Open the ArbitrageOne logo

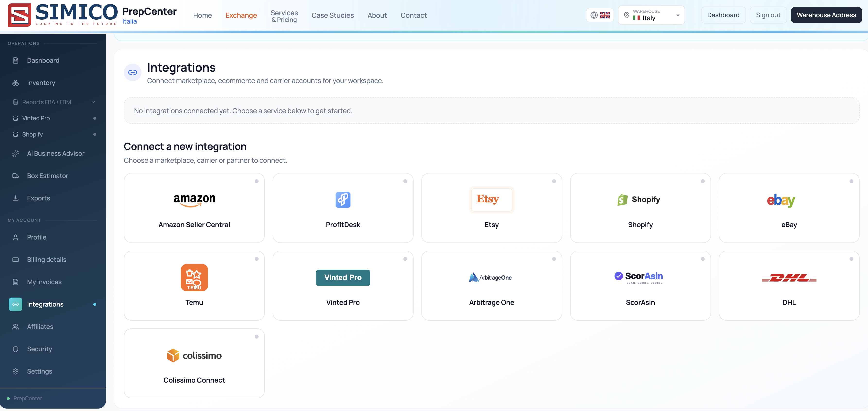[490, 277]
